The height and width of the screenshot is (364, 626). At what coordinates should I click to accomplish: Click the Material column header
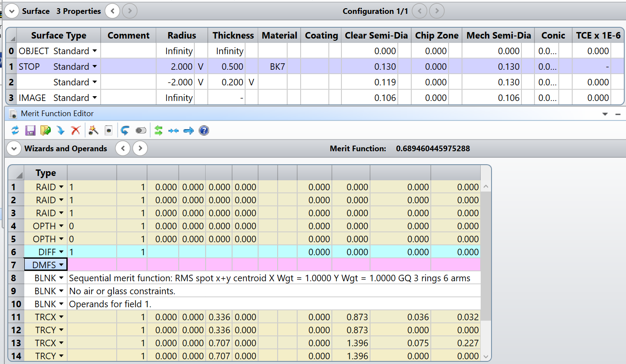[279, 36]
